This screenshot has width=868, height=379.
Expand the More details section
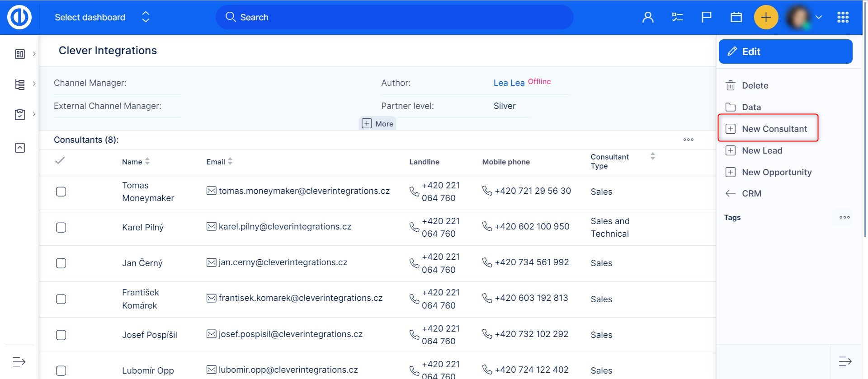point(378,124)
